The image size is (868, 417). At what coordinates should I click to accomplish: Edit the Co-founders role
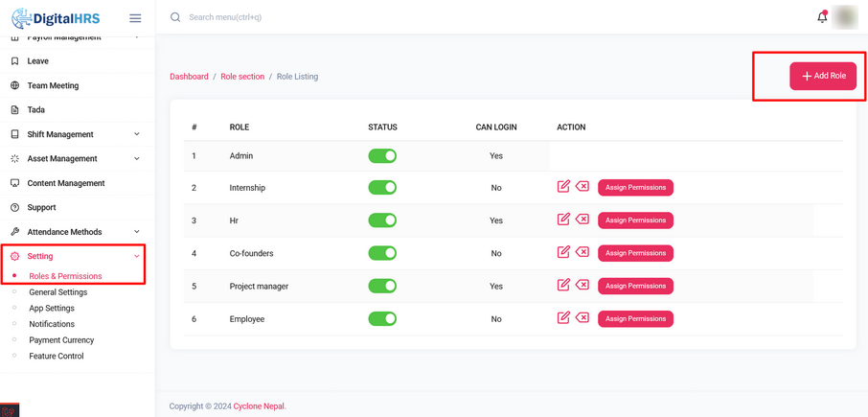[x=563, y=252]
